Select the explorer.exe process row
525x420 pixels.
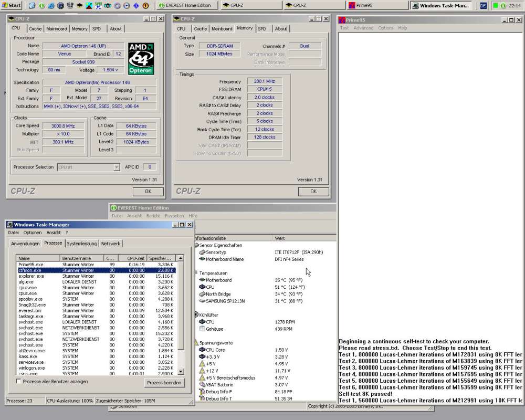click(97, 276)
